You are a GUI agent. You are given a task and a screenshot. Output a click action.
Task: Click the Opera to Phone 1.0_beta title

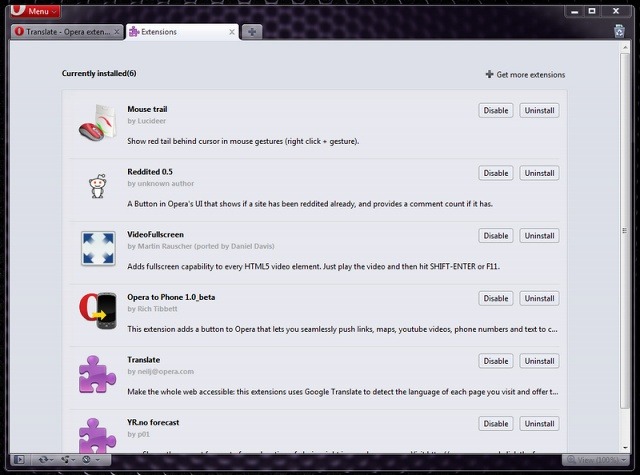coord(171,297)
